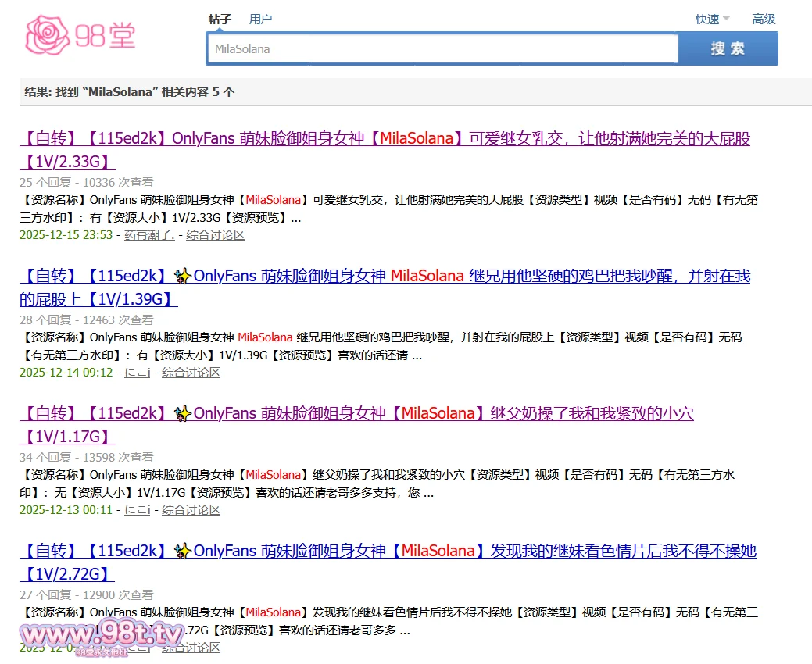
Task: Open 综合讨论区 under the second result
Action: (x=191, y=373)
